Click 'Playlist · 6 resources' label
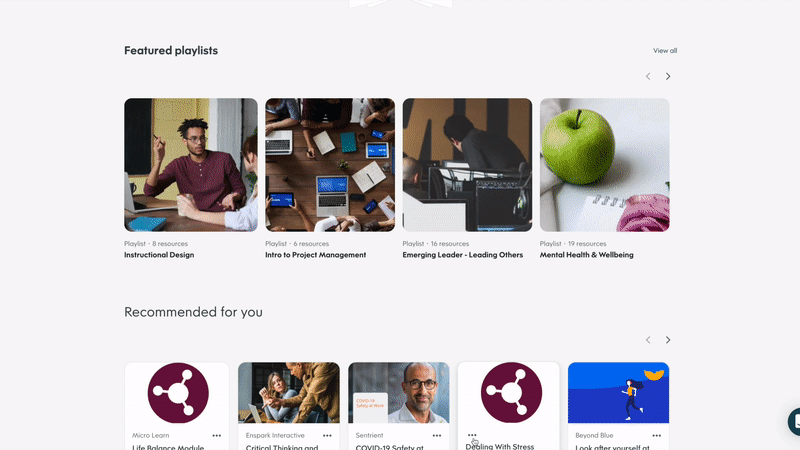Image resolution: width=800 pixels, height=450 pixels. point(297,244)
